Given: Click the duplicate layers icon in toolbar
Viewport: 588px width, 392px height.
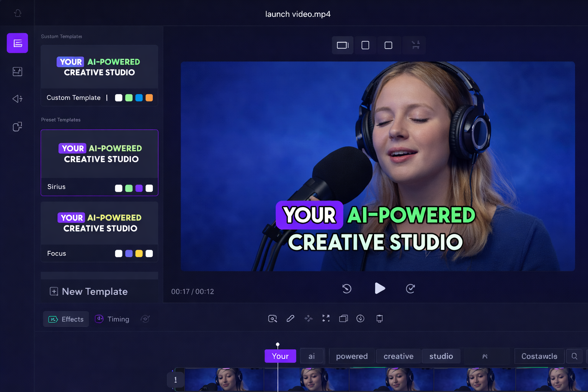Looking at the screenshot, I should click(343, 318).
